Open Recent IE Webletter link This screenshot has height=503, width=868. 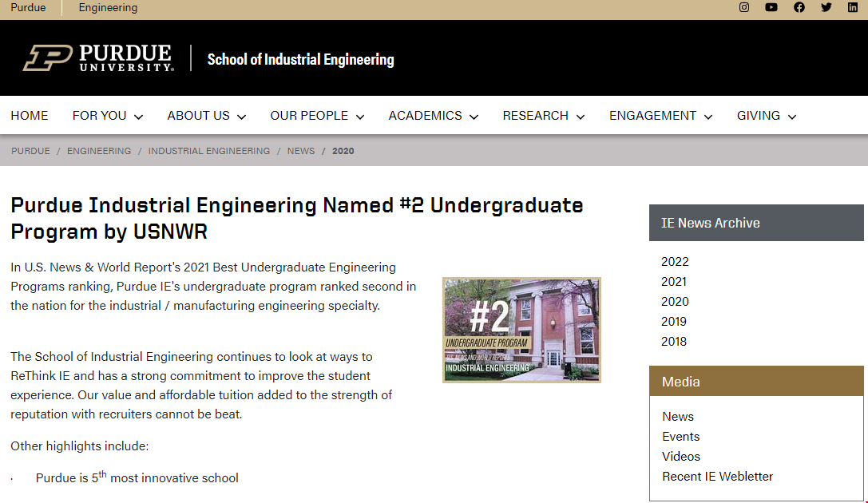tap(717, 477)
